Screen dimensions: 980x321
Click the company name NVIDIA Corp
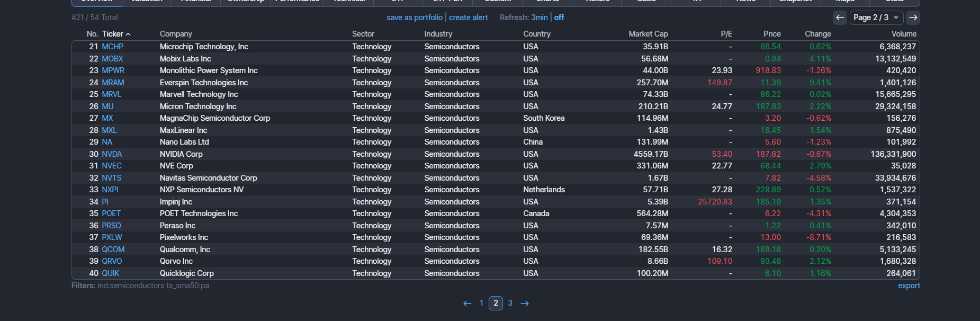(x=181, y=154)
